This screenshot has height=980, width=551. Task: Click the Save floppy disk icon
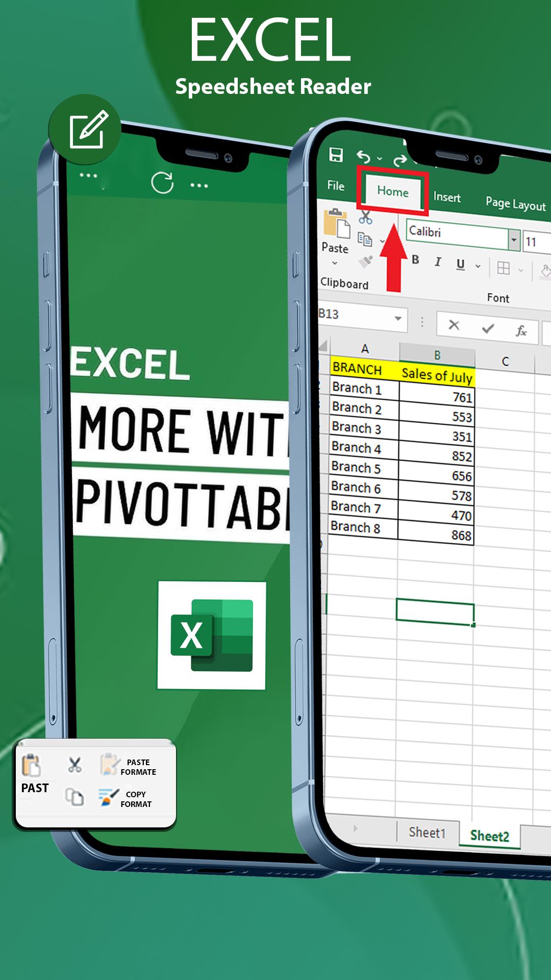point(336,154)
